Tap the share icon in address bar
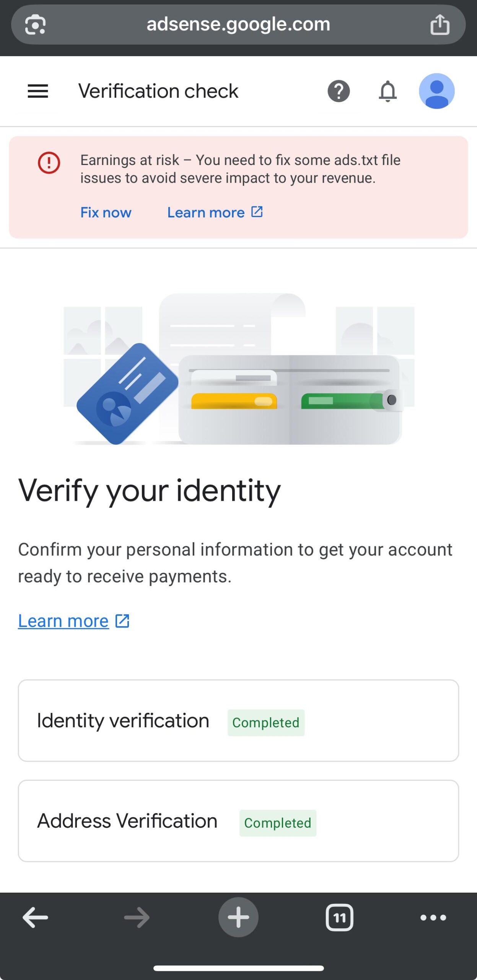 pos(440,24)
